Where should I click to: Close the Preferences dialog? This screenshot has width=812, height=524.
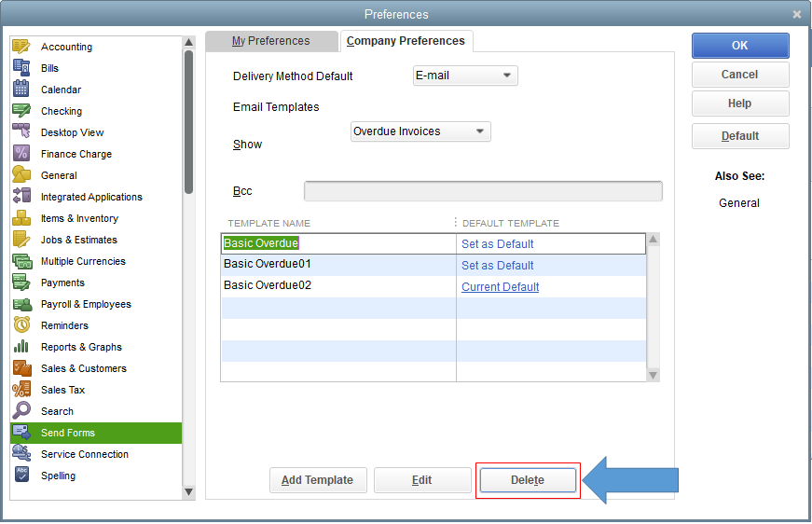tap(797, 15)
